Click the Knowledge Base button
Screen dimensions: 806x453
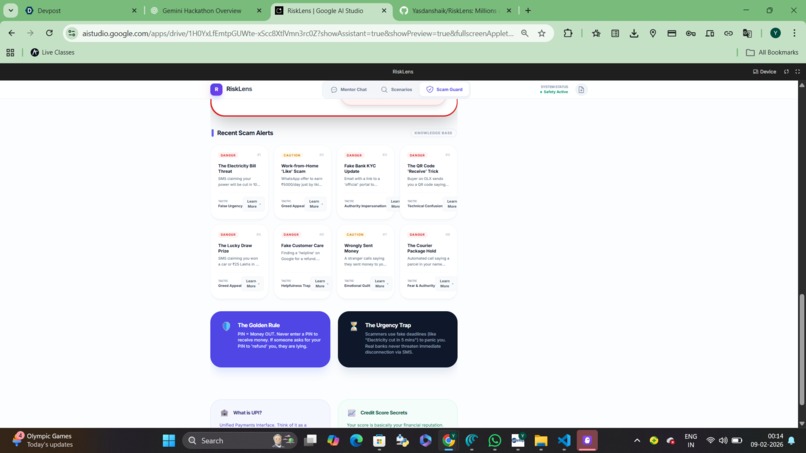click(x=433, y=133)
